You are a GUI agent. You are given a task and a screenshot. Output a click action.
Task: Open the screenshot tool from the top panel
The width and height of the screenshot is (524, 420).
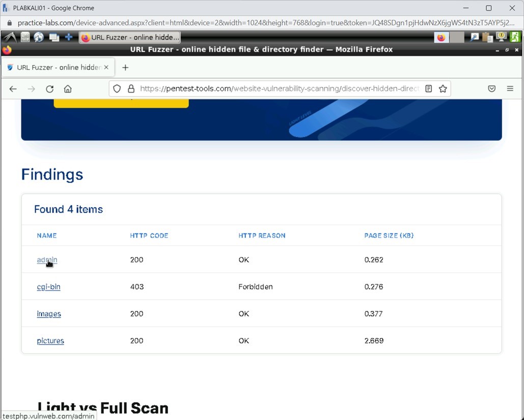pos(474,36)
